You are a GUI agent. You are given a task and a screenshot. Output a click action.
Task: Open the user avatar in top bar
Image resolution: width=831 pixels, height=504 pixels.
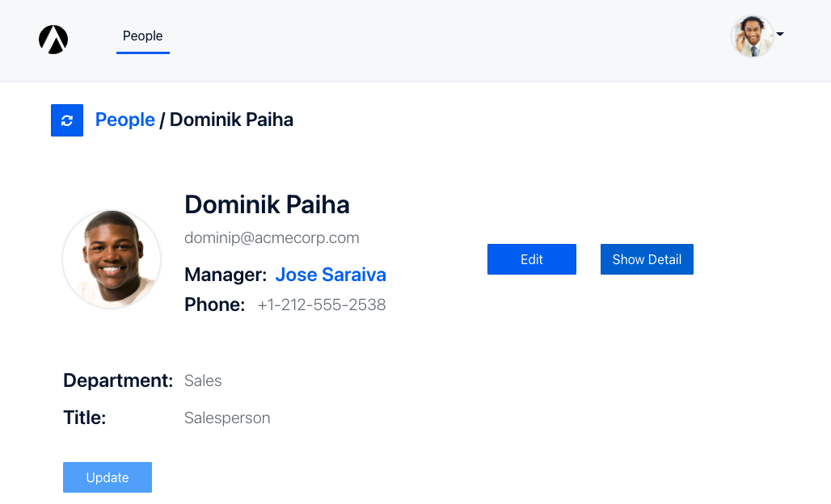tap(753, 36)
